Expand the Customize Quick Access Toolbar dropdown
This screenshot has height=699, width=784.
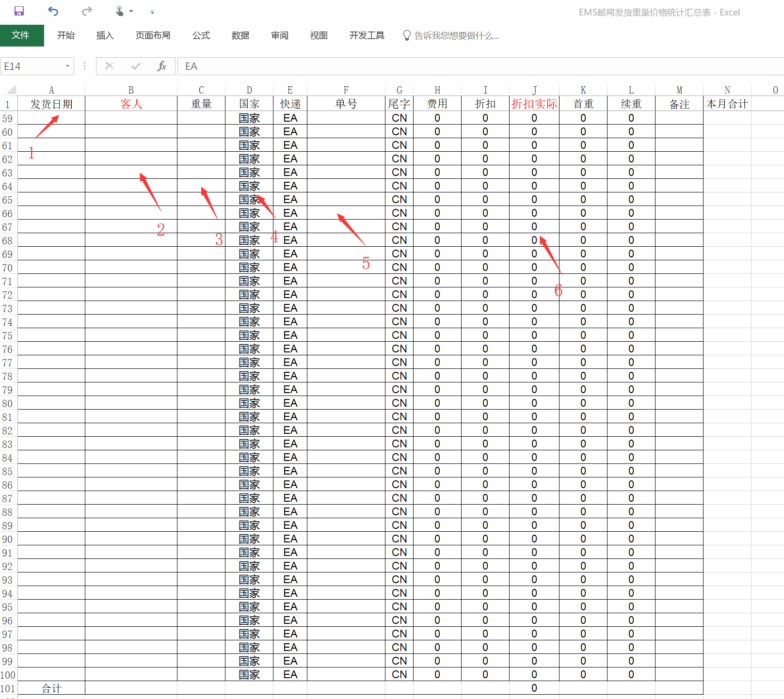tap(152, 12)
